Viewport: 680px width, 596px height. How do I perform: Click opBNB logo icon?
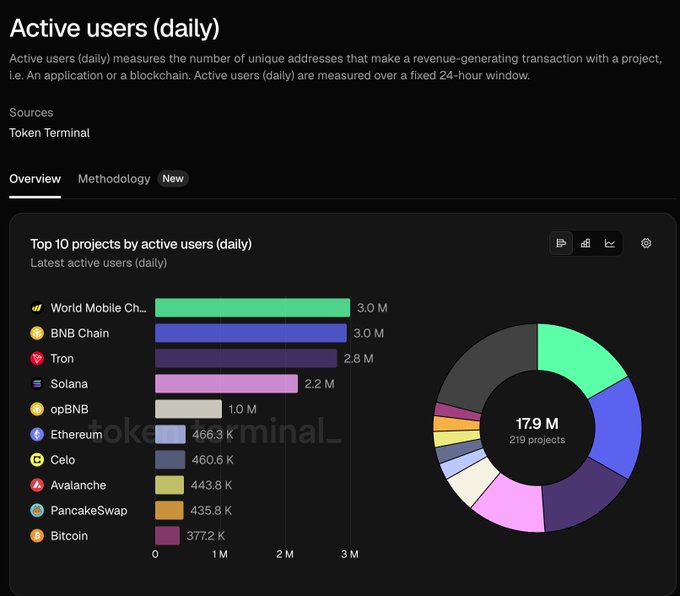(x=37, y=409)
